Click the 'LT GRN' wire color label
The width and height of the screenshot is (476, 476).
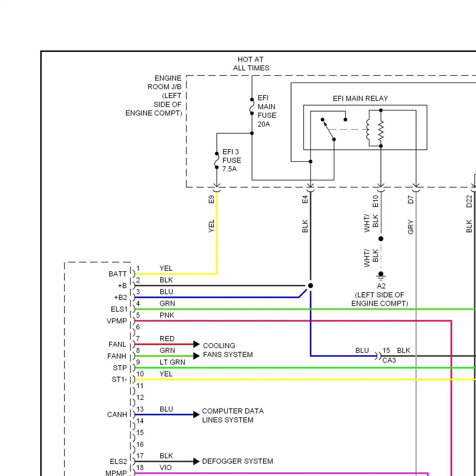[x=172, y=362]
